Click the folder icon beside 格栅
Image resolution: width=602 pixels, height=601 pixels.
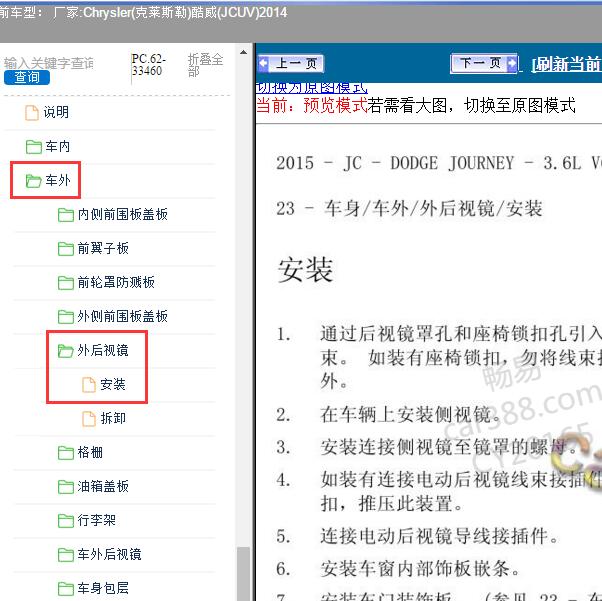(66, 453)
